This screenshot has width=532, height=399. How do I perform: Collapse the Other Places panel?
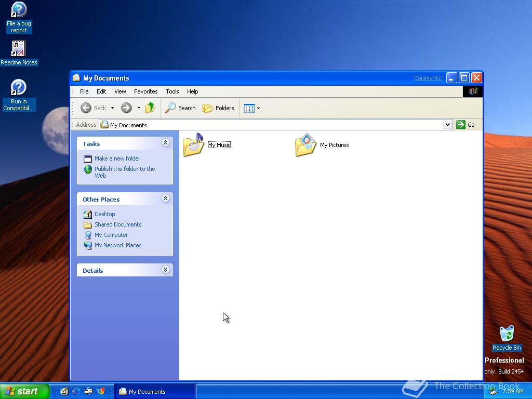166,198
